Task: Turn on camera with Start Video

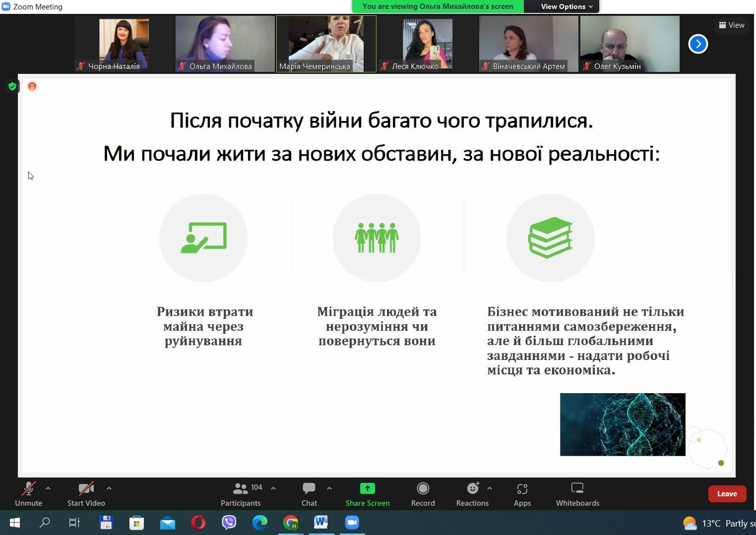Action: (x=86, y=494)
